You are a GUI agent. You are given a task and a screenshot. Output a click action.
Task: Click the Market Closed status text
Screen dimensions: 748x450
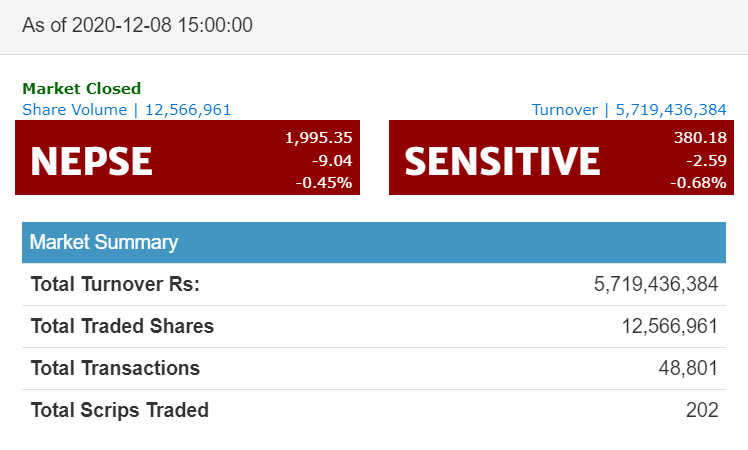(x=82, y=89)
